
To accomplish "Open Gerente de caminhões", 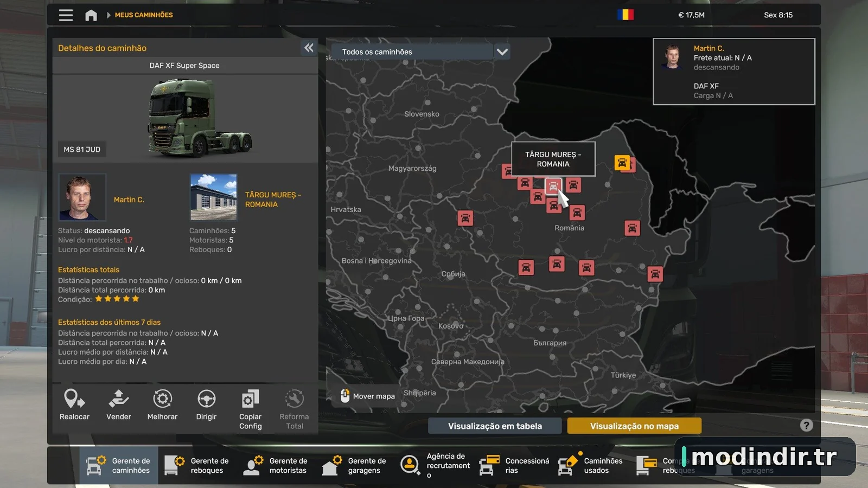I will [119, 465].
